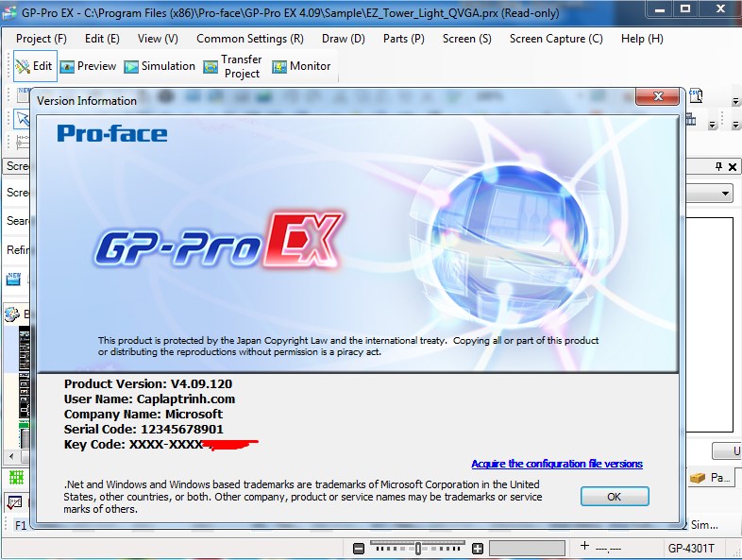742x560 pixels.
Task: Open the right panel dropdown
Action: coord(724,194)
